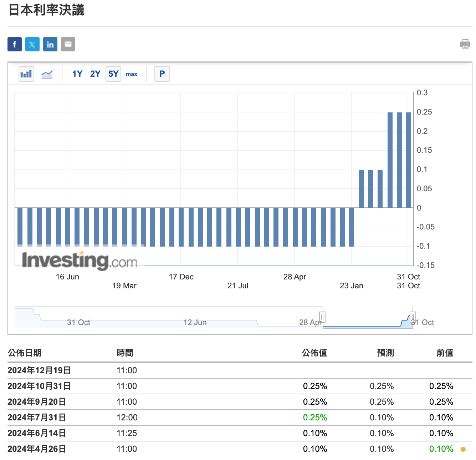Click the 2024年9月20日 release date
476x460 pixels.
(x=37, y=402)
